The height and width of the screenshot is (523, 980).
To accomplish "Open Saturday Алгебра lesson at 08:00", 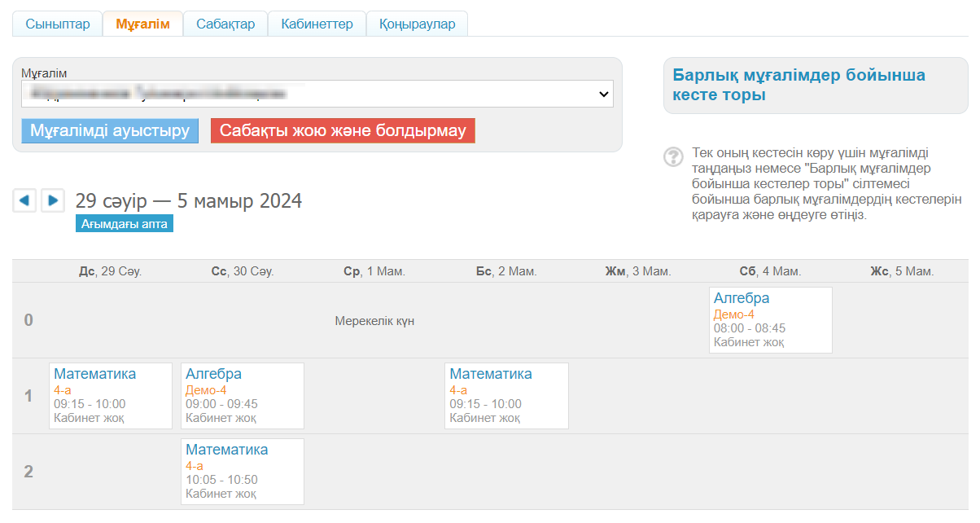I will pyautogui.click(x=741, y=298).
